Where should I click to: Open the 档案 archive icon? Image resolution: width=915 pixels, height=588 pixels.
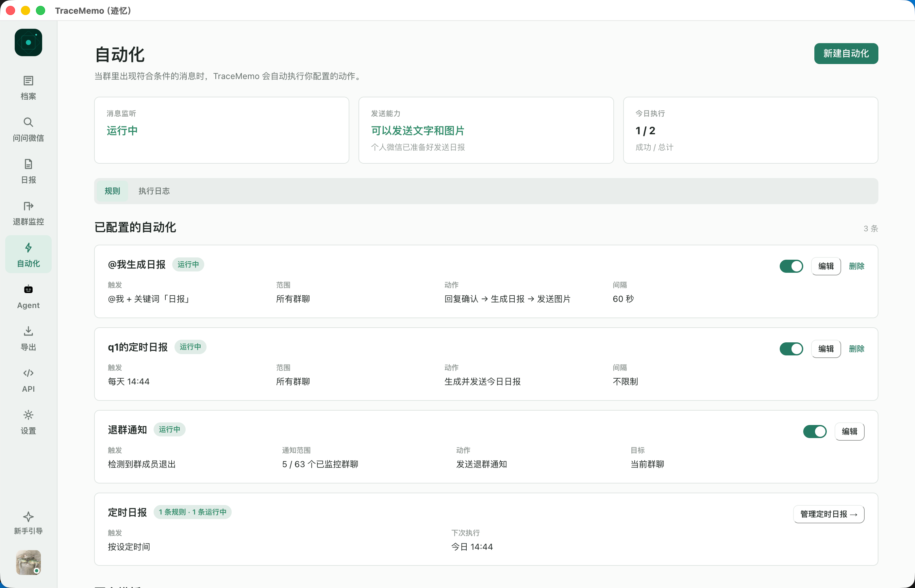pos(28,81)
